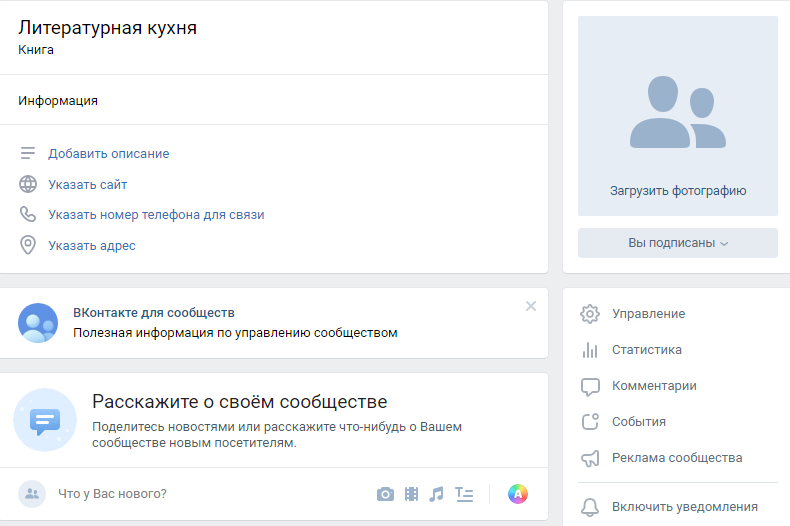The width and height of the screenshot is (790, 526).
Task: Expand the Вы подписаны dropdown
Action: coord(678,243)
